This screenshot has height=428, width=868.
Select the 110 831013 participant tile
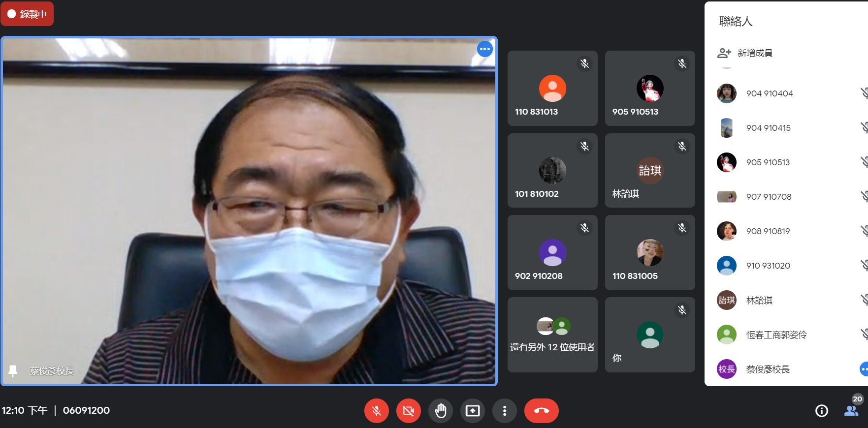tap(552, 88)
